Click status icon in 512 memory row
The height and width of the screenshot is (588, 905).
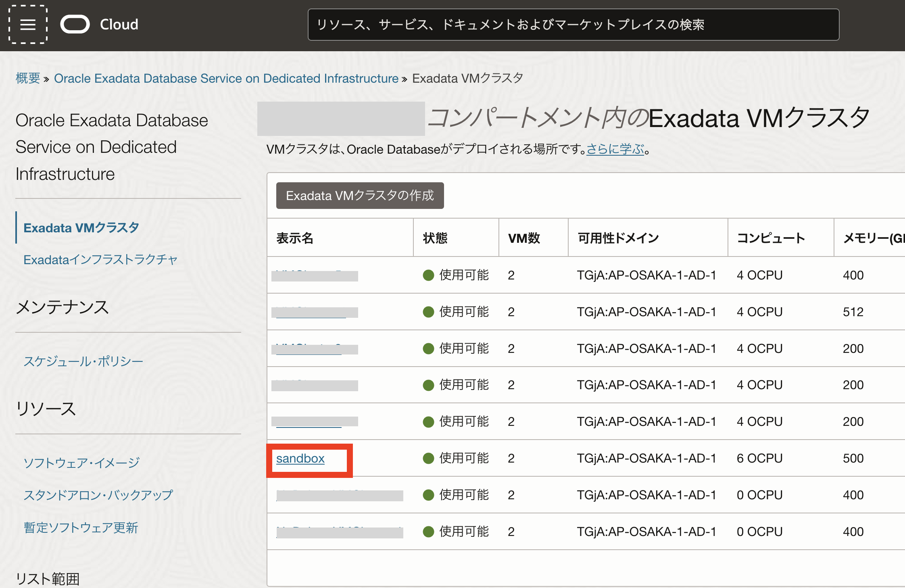click(428, 312)
